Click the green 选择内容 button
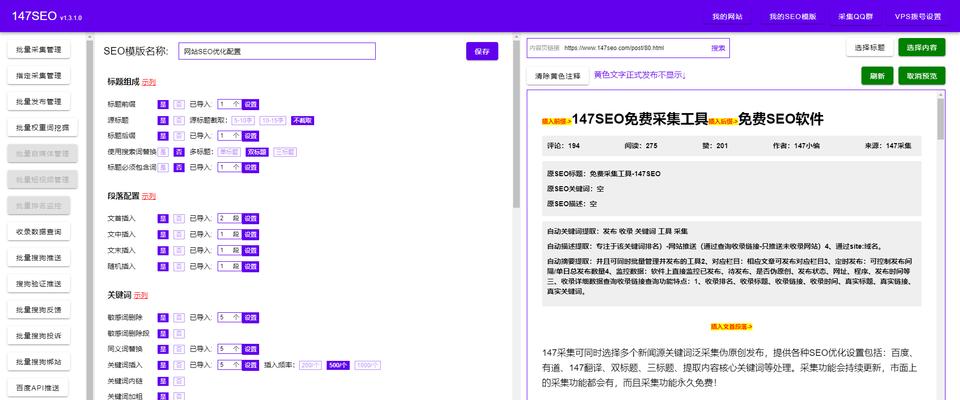Image resolution: width=960 pixels, height=400 pixels. pyautogui.click(x=921, y=48)
